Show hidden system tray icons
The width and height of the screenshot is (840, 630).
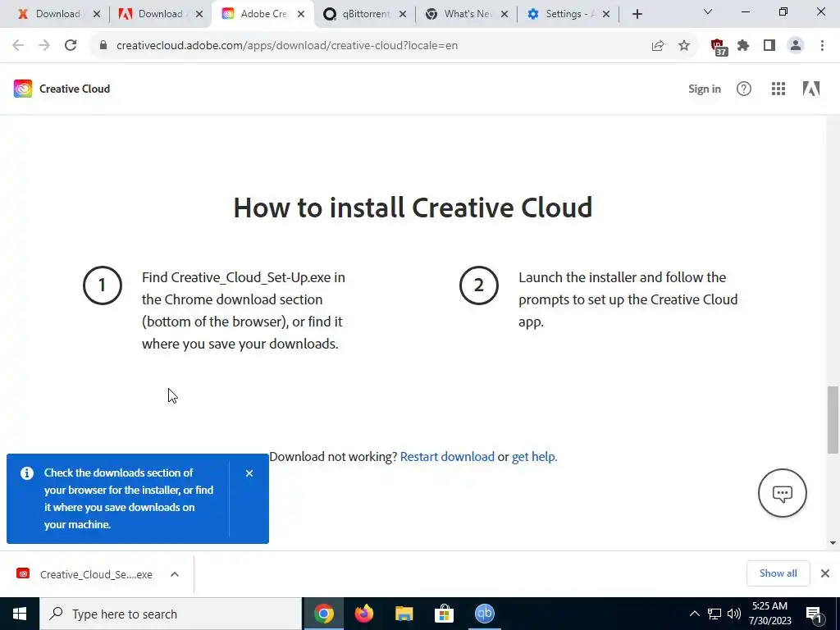tap(694, 614)
